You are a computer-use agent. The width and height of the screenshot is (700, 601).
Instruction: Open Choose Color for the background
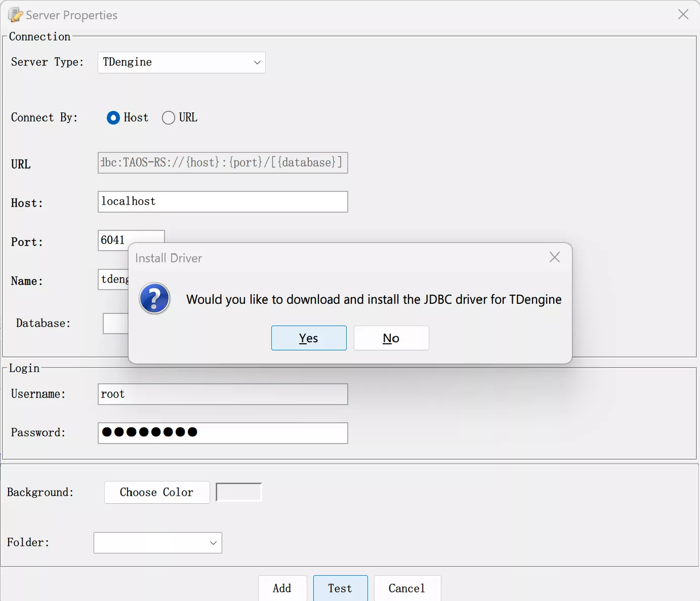coord(157,492)
